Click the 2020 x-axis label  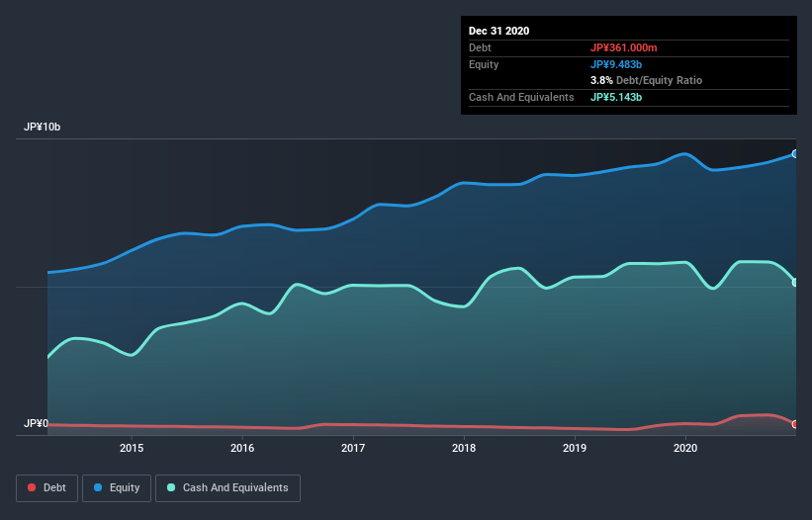(685, 448)
